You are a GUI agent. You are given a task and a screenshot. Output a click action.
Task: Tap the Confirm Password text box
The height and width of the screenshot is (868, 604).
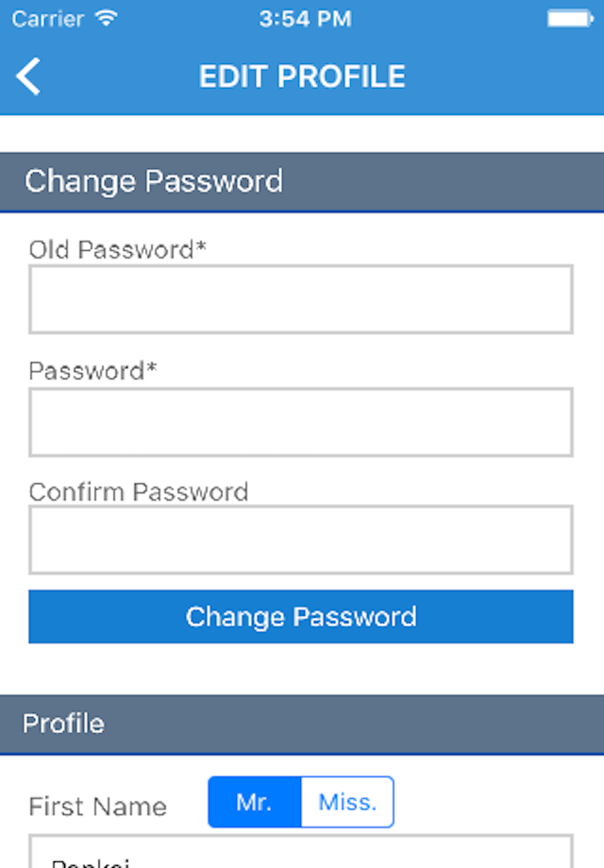tap(301, 540)
